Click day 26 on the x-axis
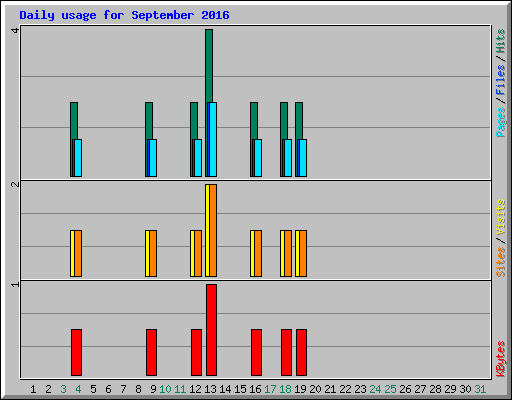Image resolution: width=512 pixels, height=400 pixels. click(x=405, y=389)
